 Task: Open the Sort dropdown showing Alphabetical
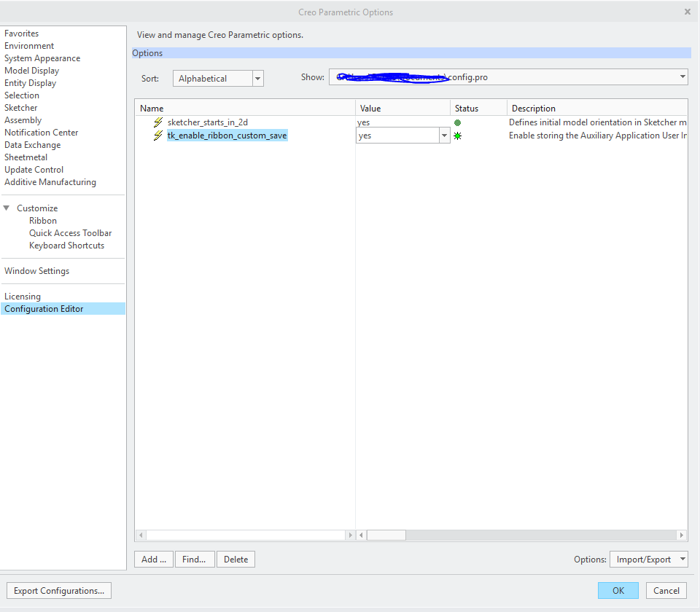pos(257,78)
